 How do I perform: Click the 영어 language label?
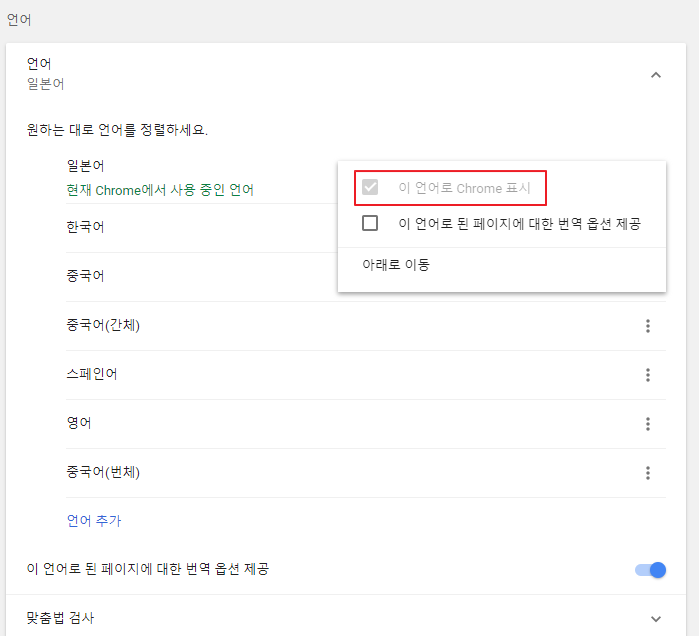[79, 423]
